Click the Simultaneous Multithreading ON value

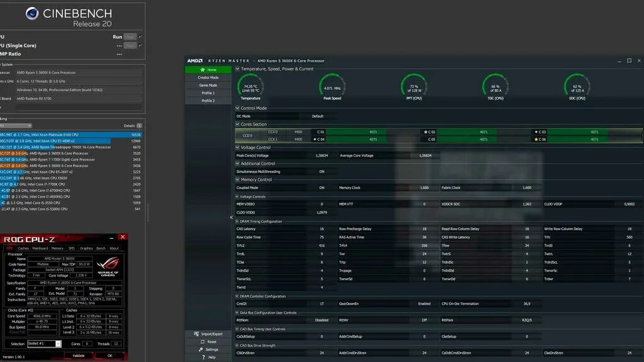(x=321, y=172)
